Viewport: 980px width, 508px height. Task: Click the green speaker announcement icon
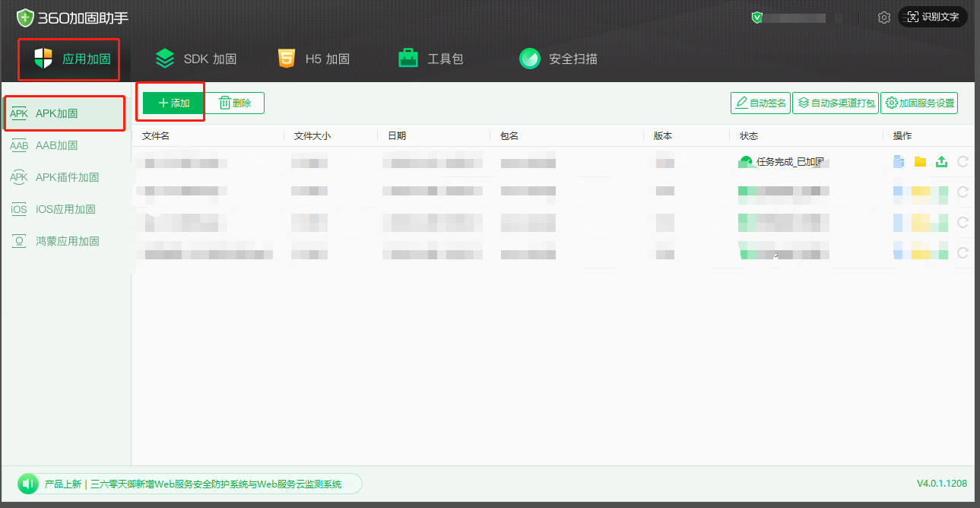click(x=28, y=484)
